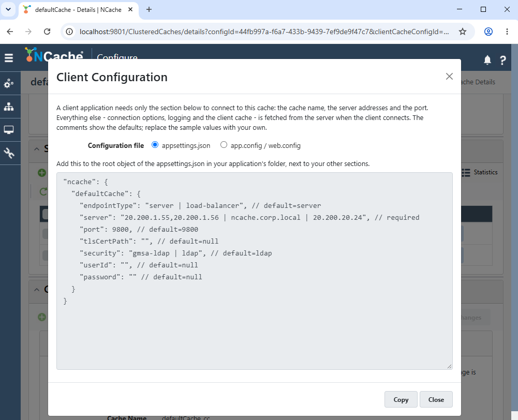The height and width of the screenshot is (420, 518).
Task: Click the "tlsCertPath" line
Action: tap(149, 242)
